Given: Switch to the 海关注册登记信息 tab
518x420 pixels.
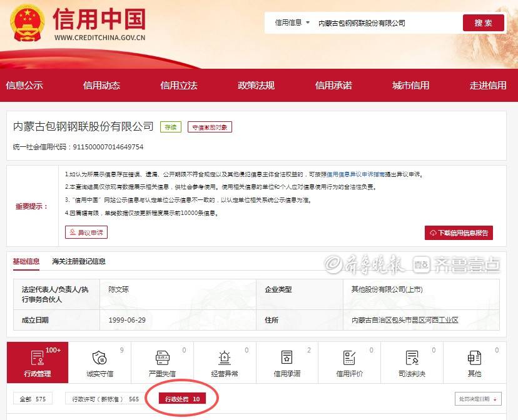Looking at the screenshot, I should click(x=79, y=262).
